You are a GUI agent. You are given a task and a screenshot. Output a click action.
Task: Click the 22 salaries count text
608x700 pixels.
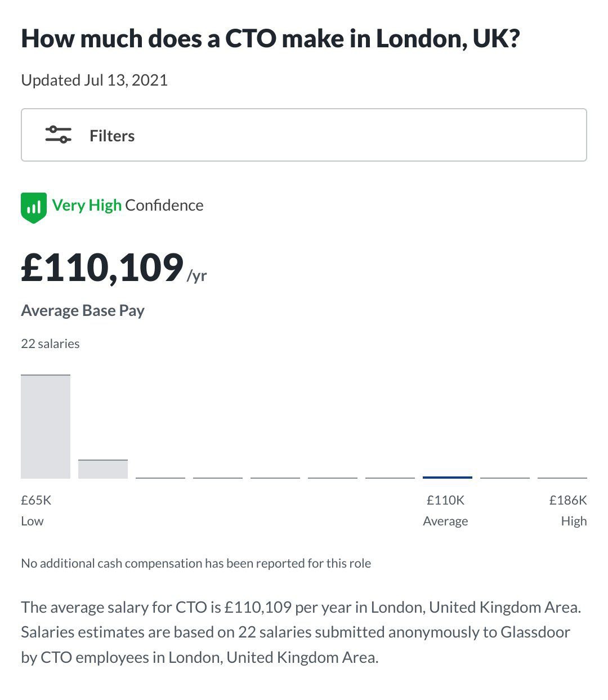pyautogui.click(x=50, y=344)
